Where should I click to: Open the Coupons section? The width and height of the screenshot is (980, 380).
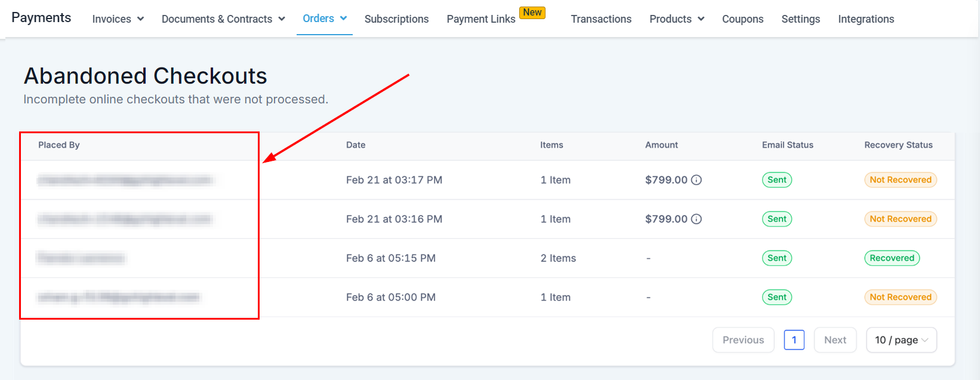click(742, 19)
